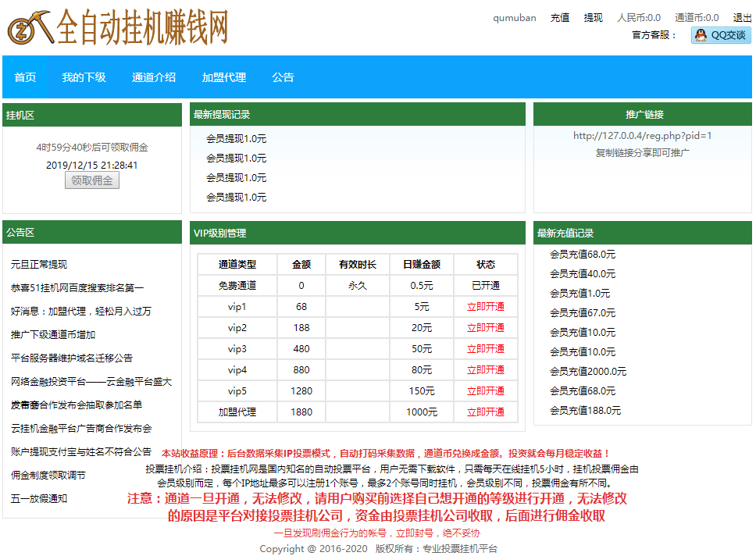Activate vip1 with 立即开通

[486, 307]
